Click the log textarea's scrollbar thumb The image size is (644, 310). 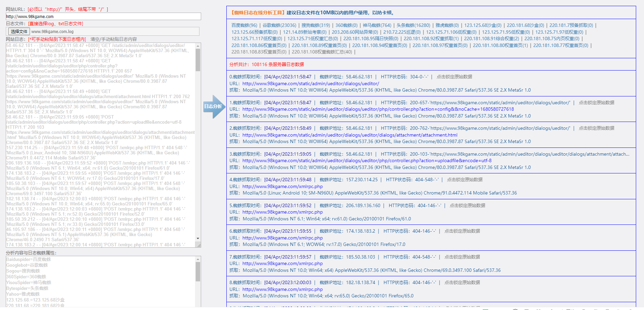coord(198,60)
